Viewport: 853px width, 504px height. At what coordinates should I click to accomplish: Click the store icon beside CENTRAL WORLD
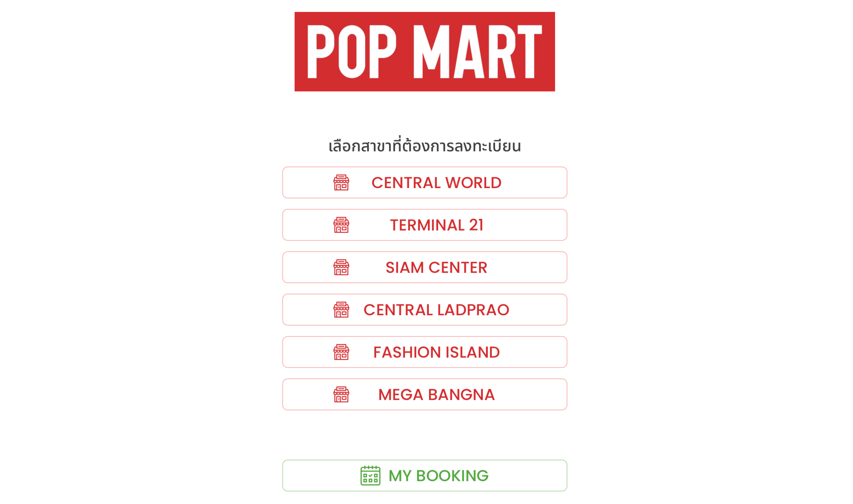pos(341,182)
